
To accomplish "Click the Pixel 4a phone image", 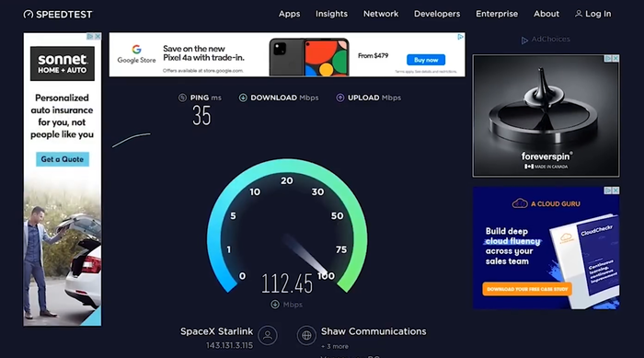I will click(309, 57).
